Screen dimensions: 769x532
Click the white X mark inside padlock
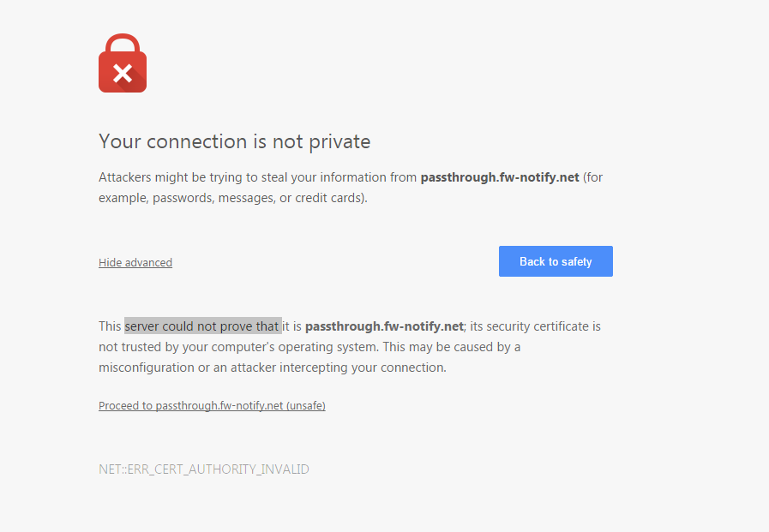point(123,74)
